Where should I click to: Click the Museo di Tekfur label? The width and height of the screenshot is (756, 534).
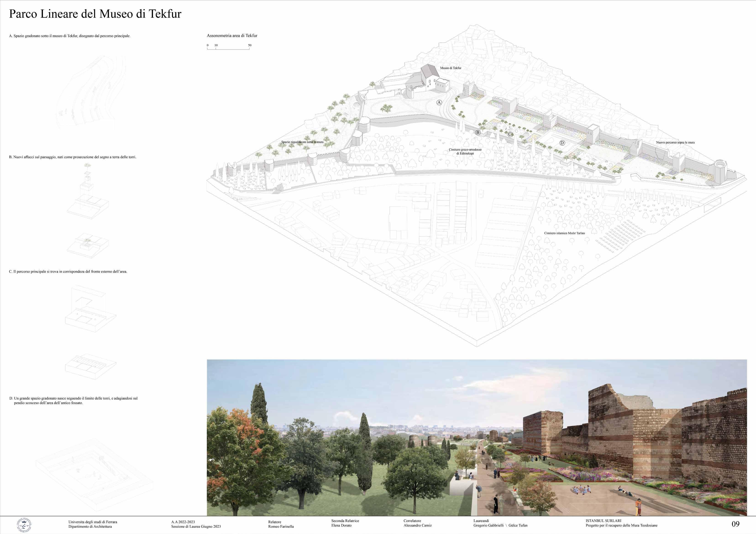pos(450,68)
